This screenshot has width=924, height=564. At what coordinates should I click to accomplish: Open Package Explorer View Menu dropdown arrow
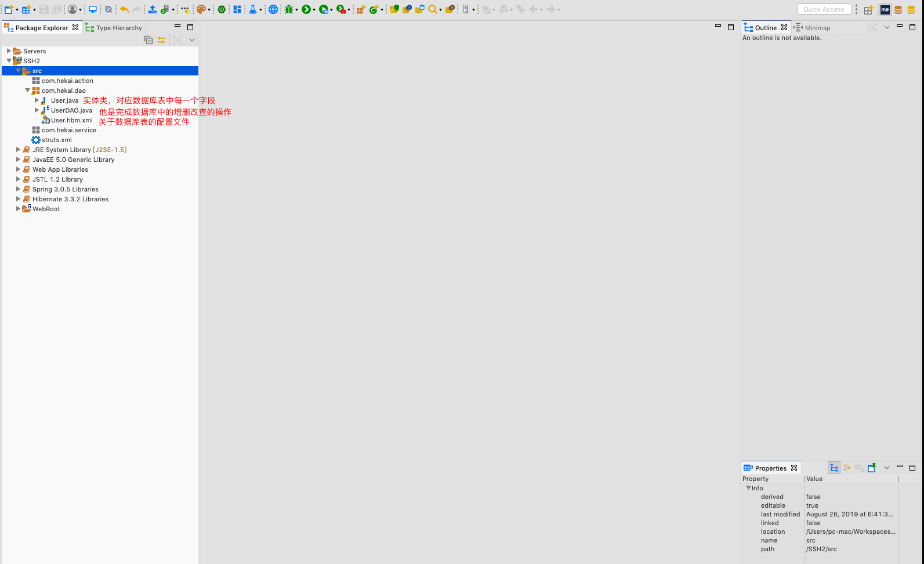point(192,40)
